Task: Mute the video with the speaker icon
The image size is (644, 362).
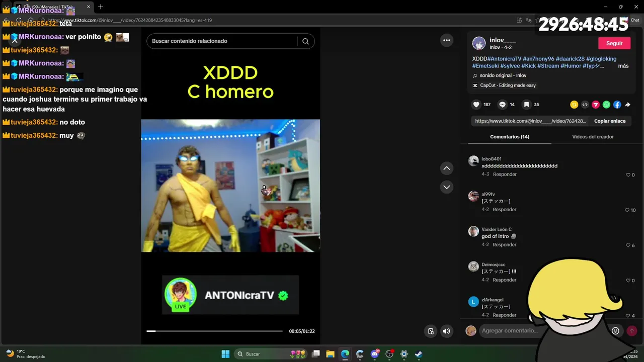Action: pos(446,331)
